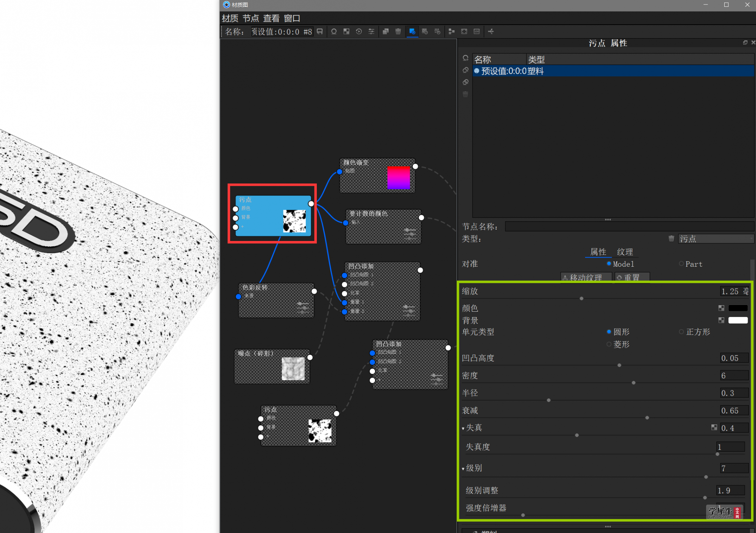The width and height of the screenshot is (756, 533).
Task: Click the 缩放 slider handle
Action: [x=581, y=298]
